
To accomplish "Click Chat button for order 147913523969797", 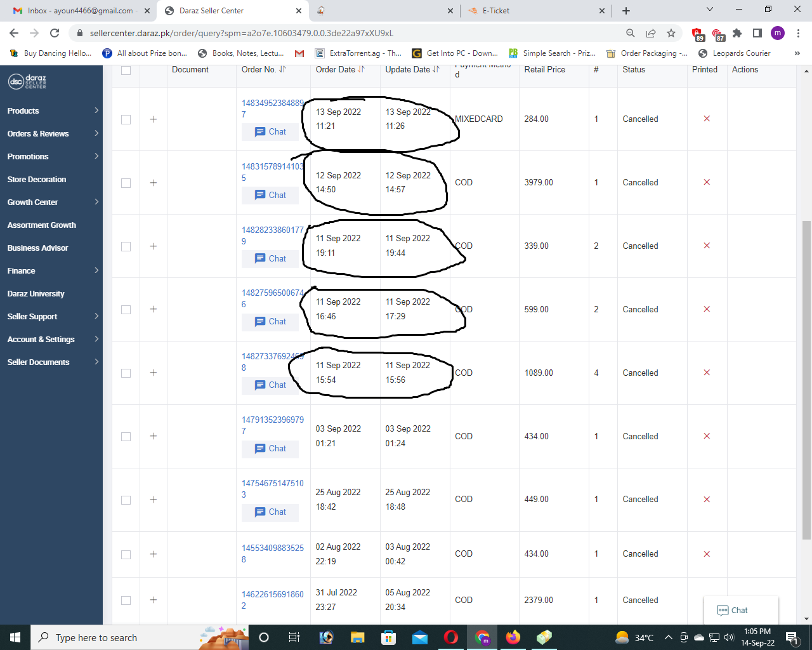I will (270, 449).
